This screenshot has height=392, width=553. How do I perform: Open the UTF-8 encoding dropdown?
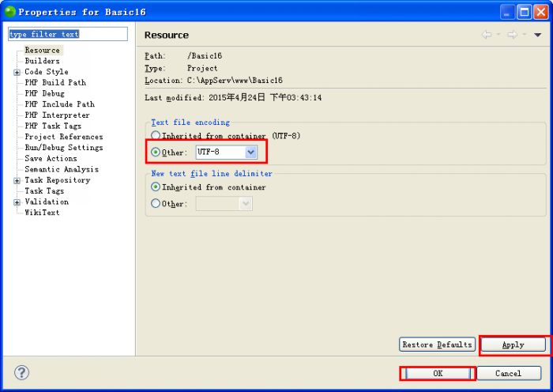[250, 152]
